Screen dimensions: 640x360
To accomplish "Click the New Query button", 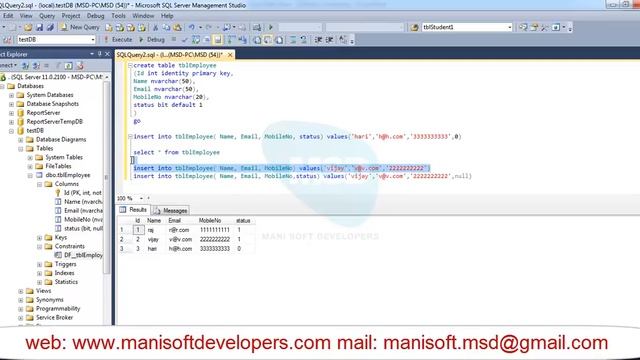I will [80, 27].
